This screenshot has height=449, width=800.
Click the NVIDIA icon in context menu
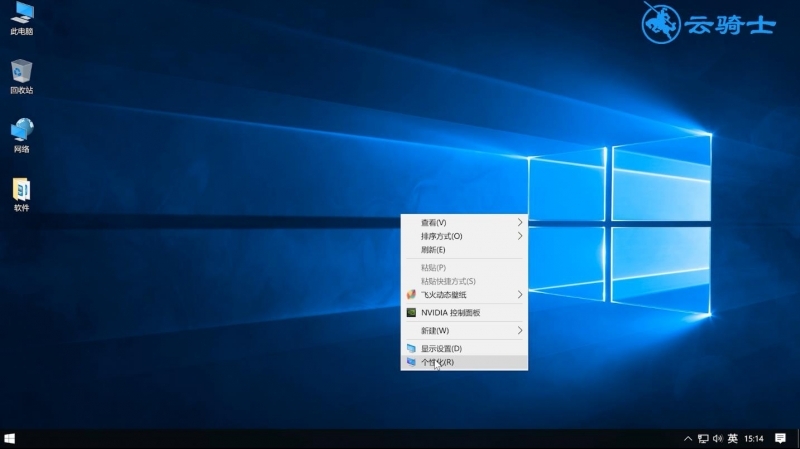(411, 312)
